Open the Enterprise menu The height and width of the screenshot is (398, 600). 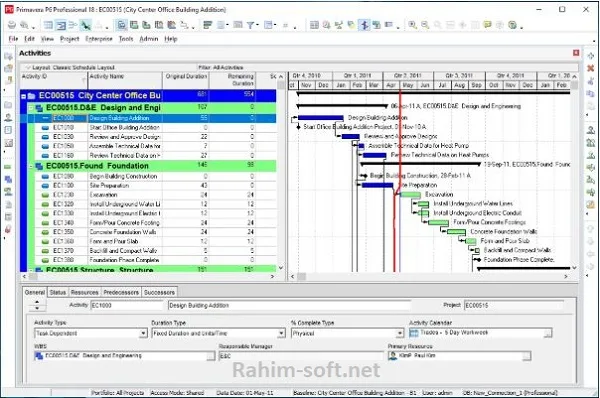pos(99,39)
